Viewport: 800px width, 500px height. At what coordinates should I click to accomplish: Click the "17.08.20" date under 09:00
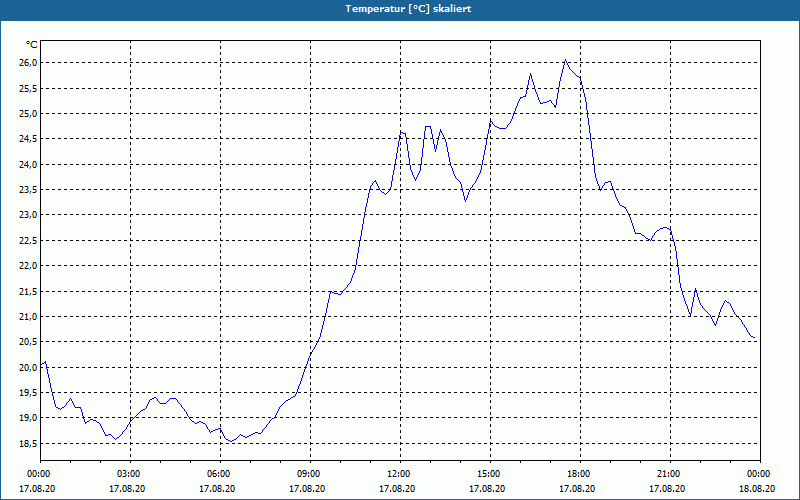307,488
